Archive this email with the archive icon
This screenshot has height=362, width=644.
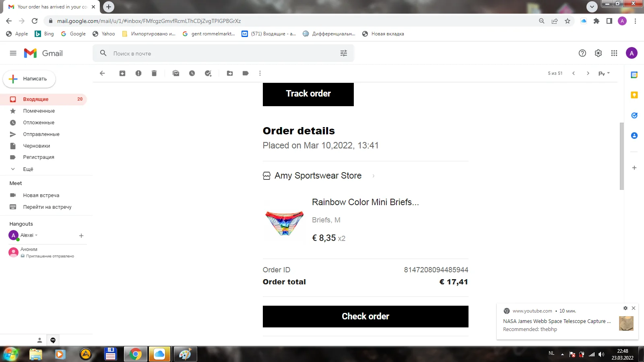122,73
